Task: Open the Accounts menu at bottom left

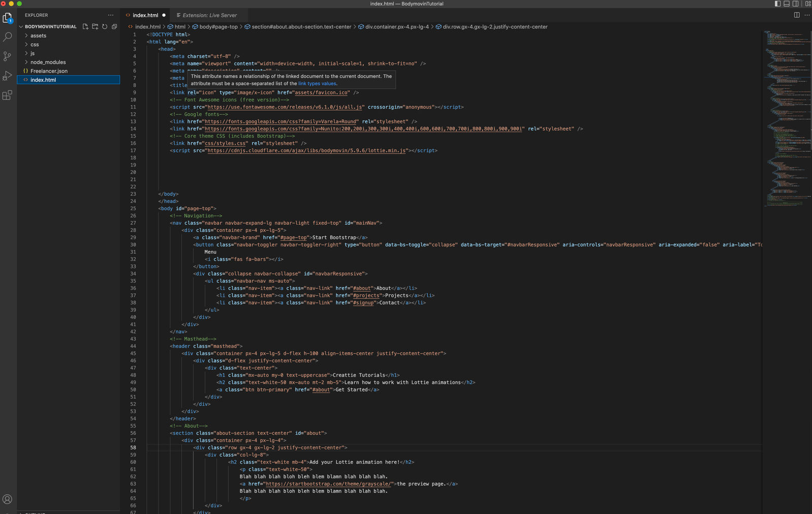Action: tap(8, 498)
